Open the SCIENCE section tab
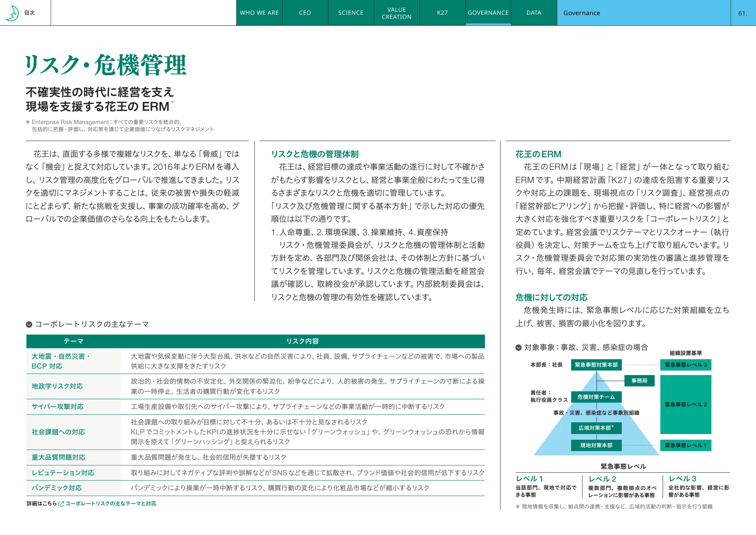Screen dimensions: 756x535 click(350, 13)
